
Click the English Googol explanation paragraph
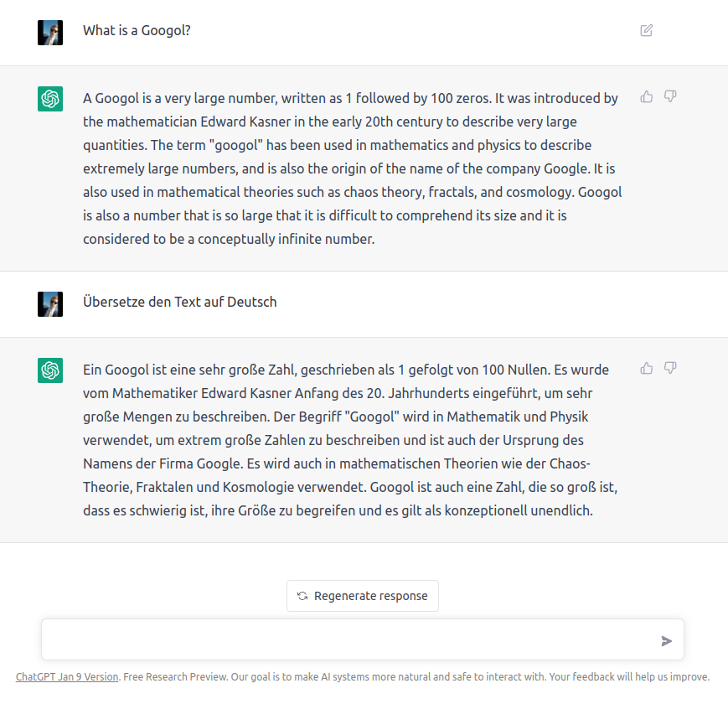click(x=352, y=168)
